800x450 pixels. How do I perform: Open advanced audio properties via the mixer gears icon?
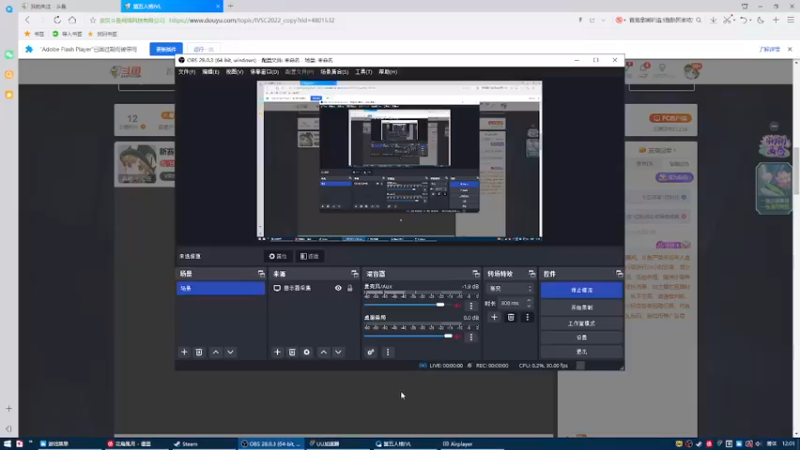pos(371,352)
